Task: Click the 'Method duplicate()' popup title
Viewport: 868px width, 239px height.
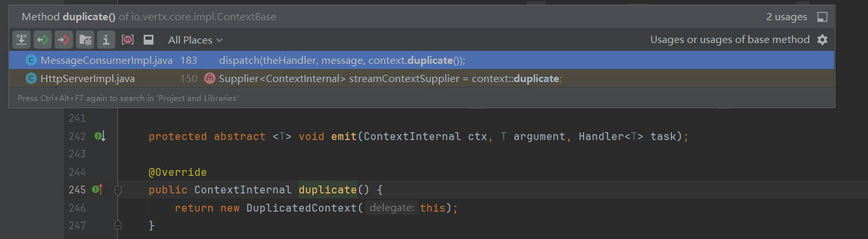Action: click(x=68, y=17)
